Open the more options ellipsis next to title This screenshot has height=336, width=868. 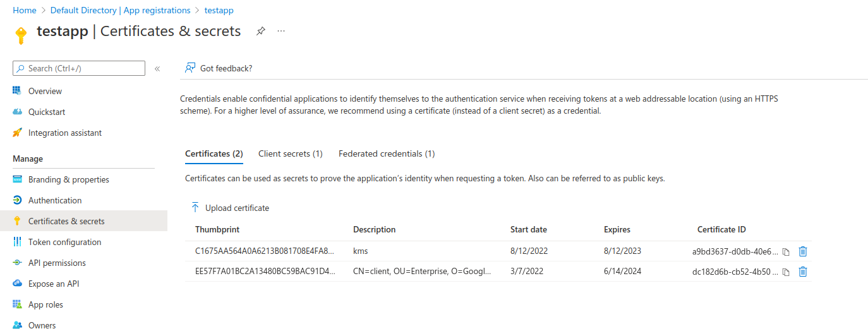coord(281,31)
